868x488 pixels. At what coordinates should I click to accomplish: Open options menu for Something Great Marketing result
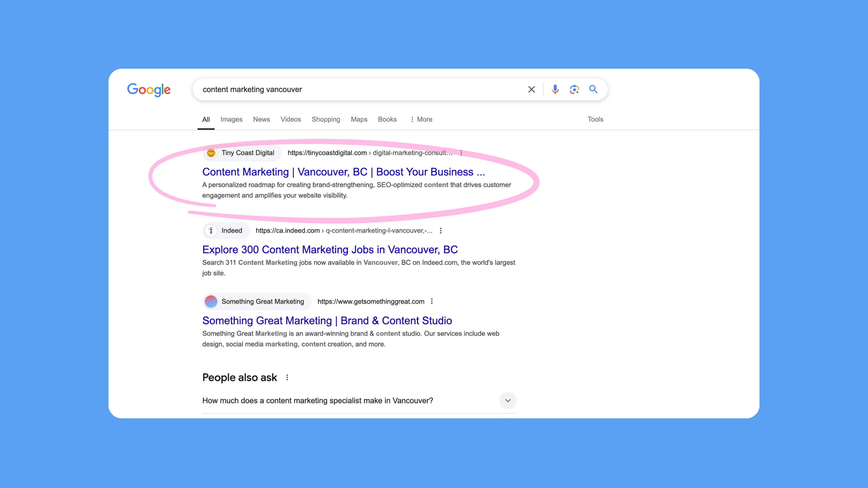432,302
